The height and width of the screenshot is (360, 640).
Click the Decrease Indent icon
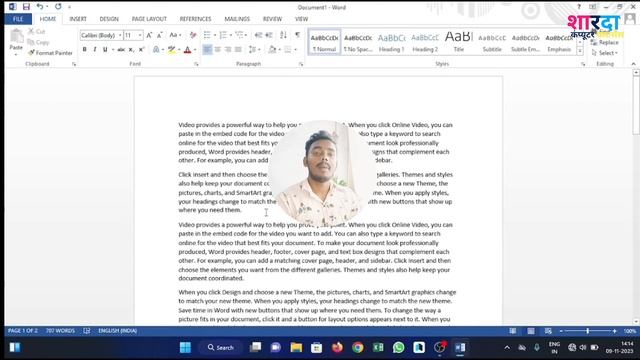[x=258, y=35]
